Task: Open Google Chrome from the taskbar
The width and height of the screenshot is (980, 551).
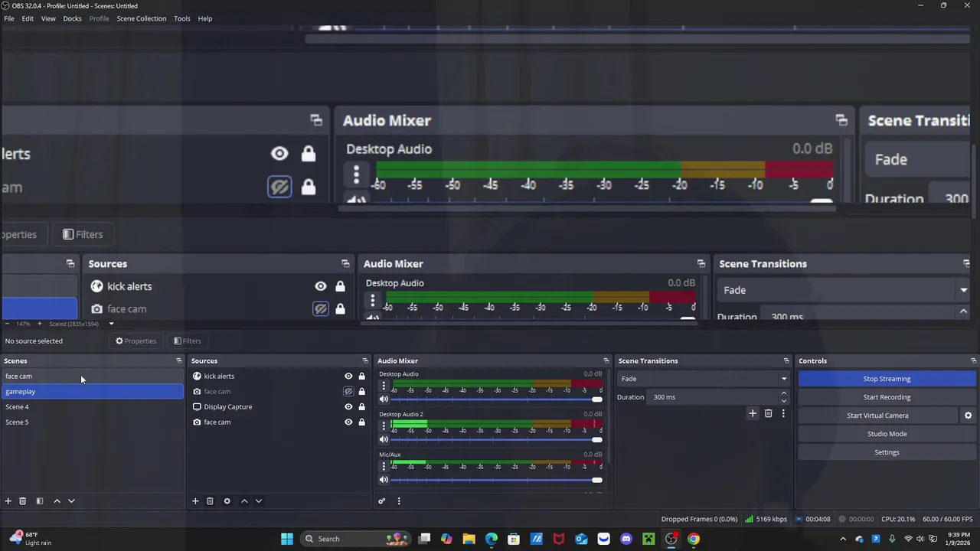Action: tap(693, 539)
